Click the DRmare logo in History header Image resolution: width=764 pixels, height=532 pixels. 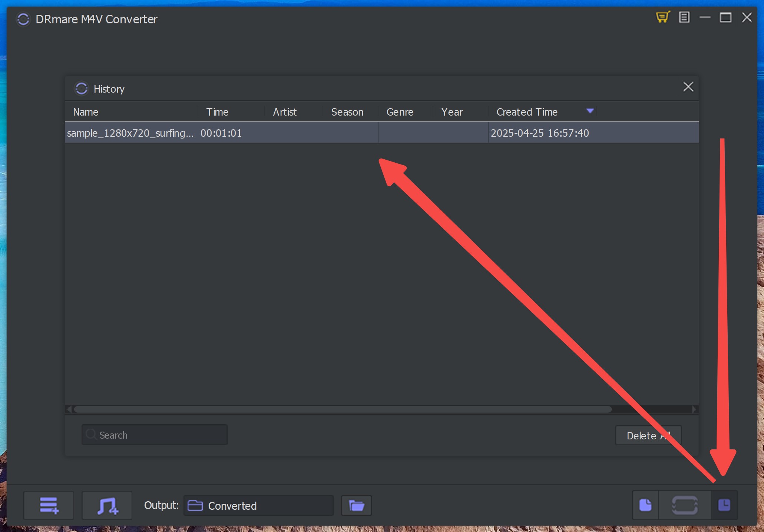point(82,89)
